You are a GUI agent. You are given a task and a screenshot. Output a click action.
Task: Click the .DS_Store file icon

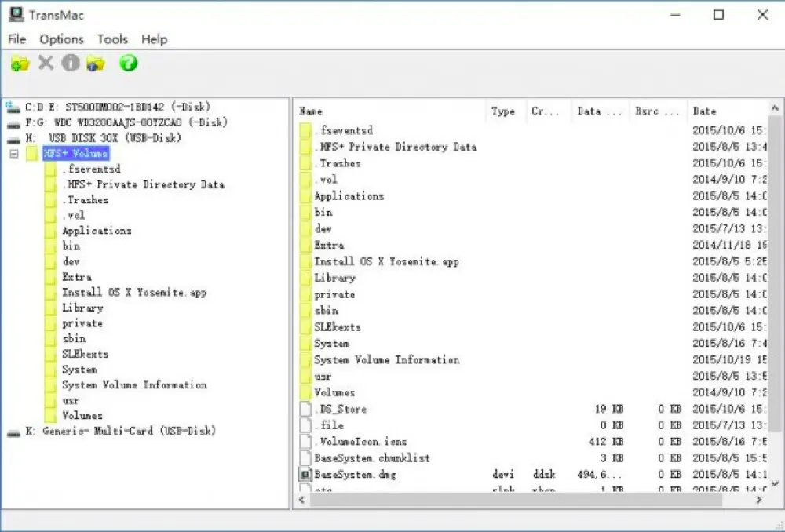click(x=305, y=409)
